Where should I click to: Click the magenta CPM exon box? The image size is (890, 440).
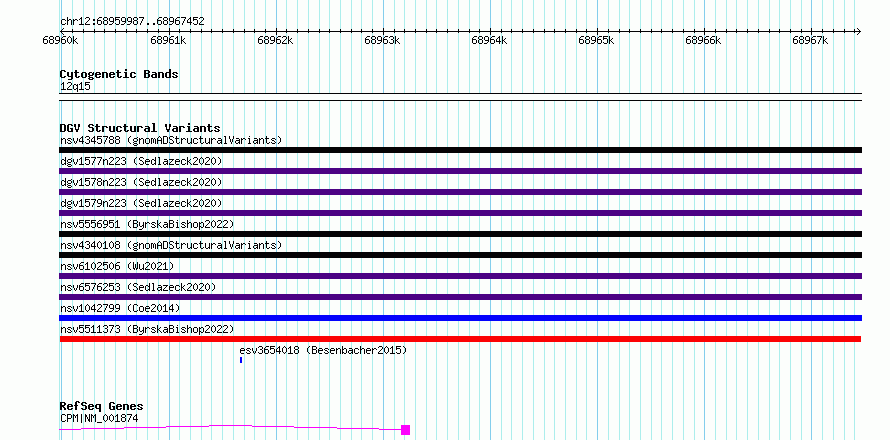405,430
